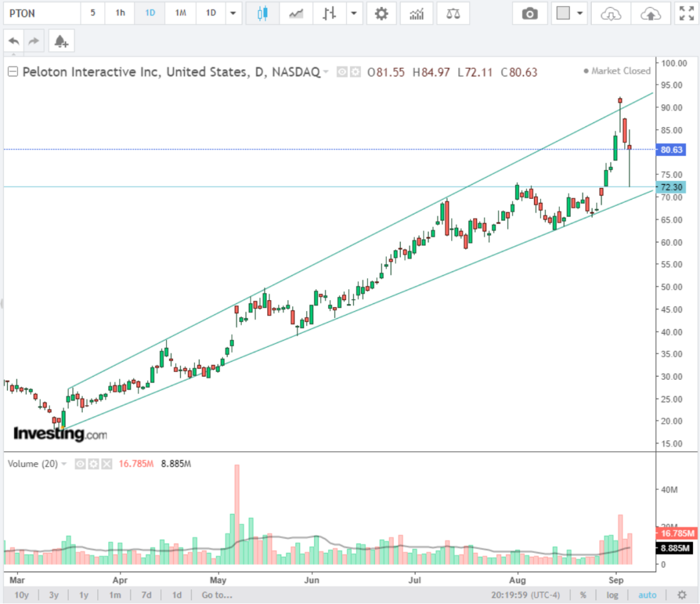Open chart properties gear in top toolbar

coord(381,14)
